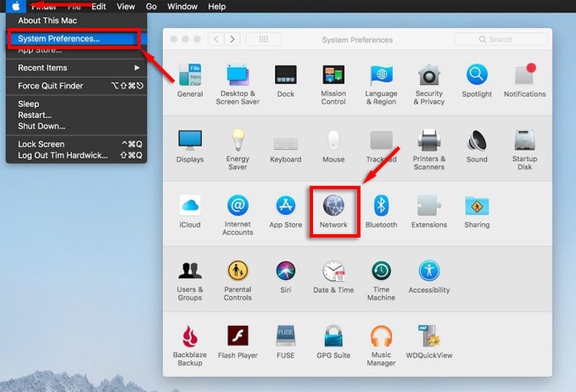This screenshot has height=392, width=576.
Task: Click the Show All grid button
Action: 264,40
